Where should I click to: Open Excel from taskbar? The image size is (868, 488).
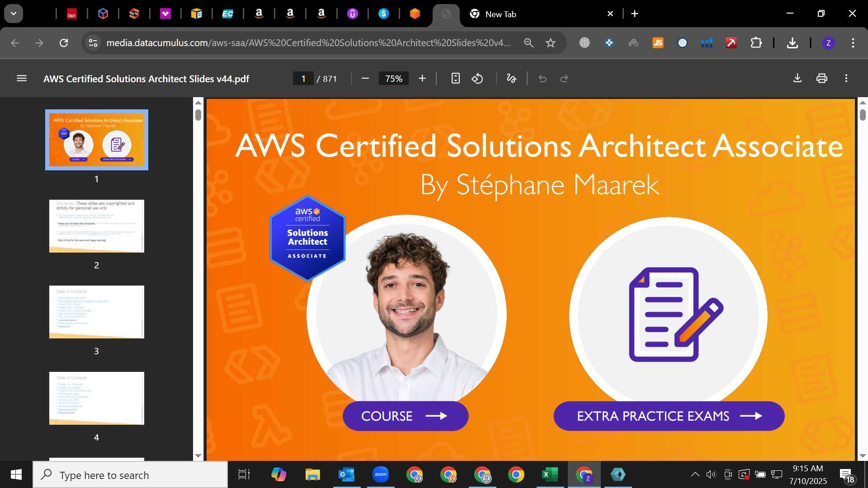(550, 474)
